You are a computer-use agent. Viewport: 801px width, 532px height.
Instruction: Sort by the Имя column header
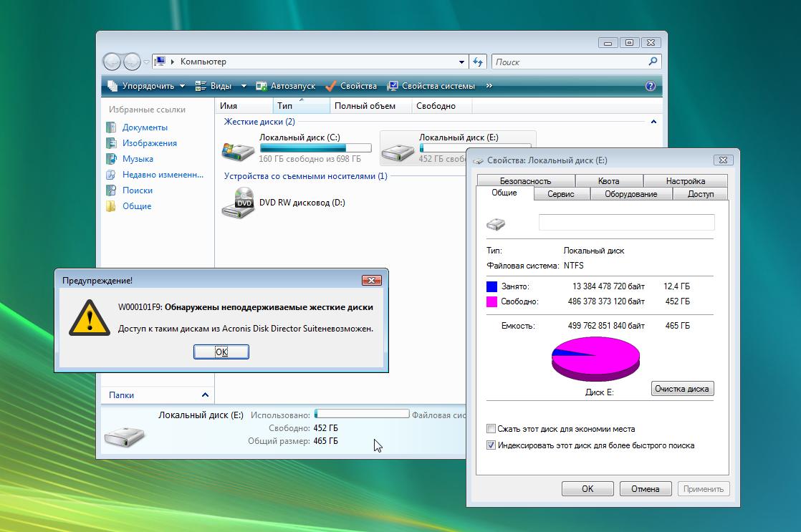(244, 106)
